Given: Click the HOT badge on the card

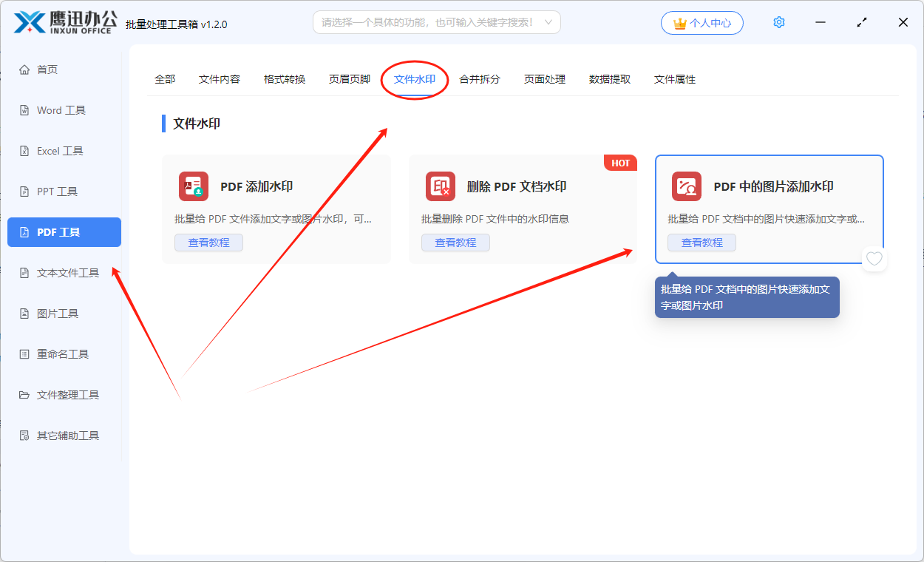Looking at the screenshot, I should click(x=621, y=163).
